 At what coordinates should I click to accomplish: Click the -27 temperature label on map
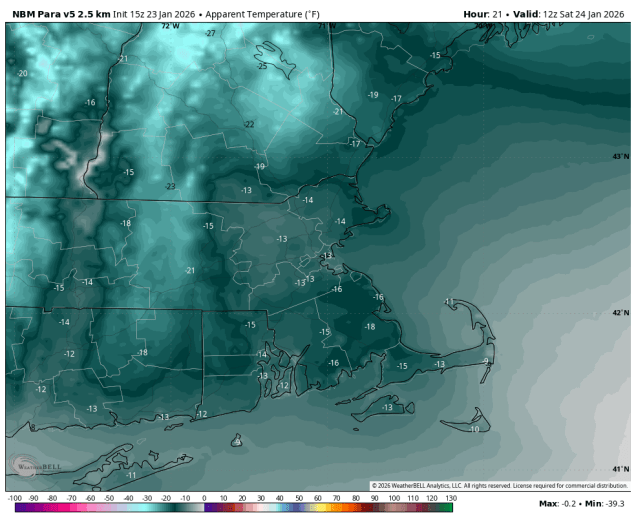pos(210,34)
